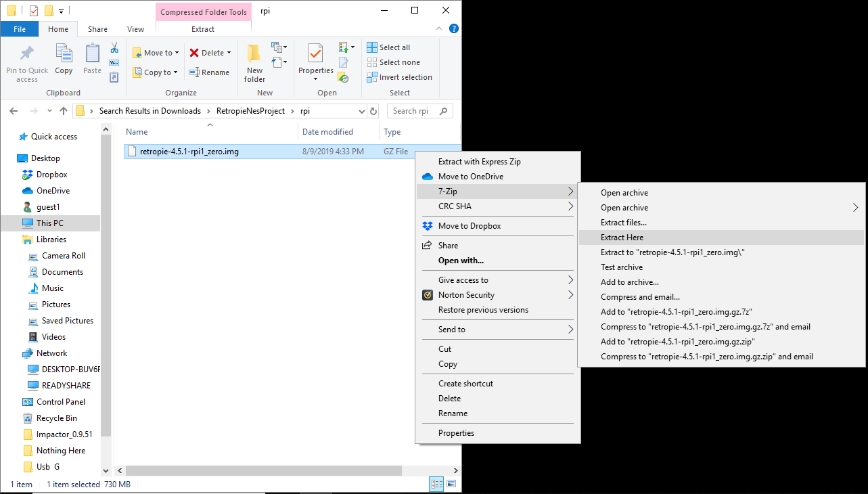Image resolution: width=868 pixels, height=494 pixels.
Task: Choose Create shortcut in the context menu
Action: [497, 384]
